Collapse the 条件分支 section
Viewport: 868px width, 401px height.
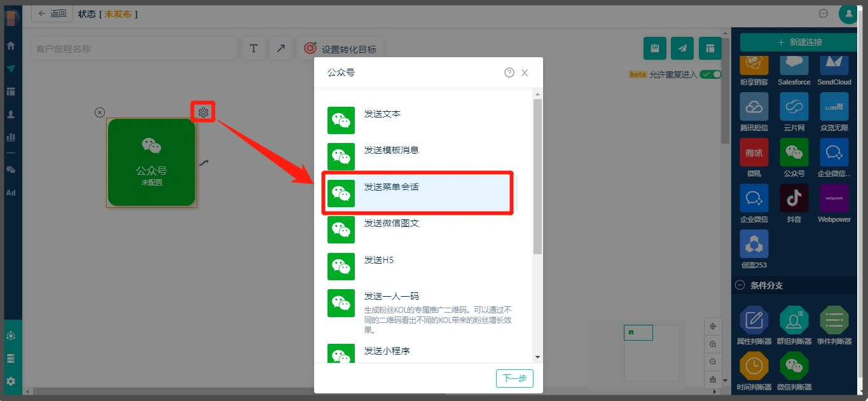[740, 285]
